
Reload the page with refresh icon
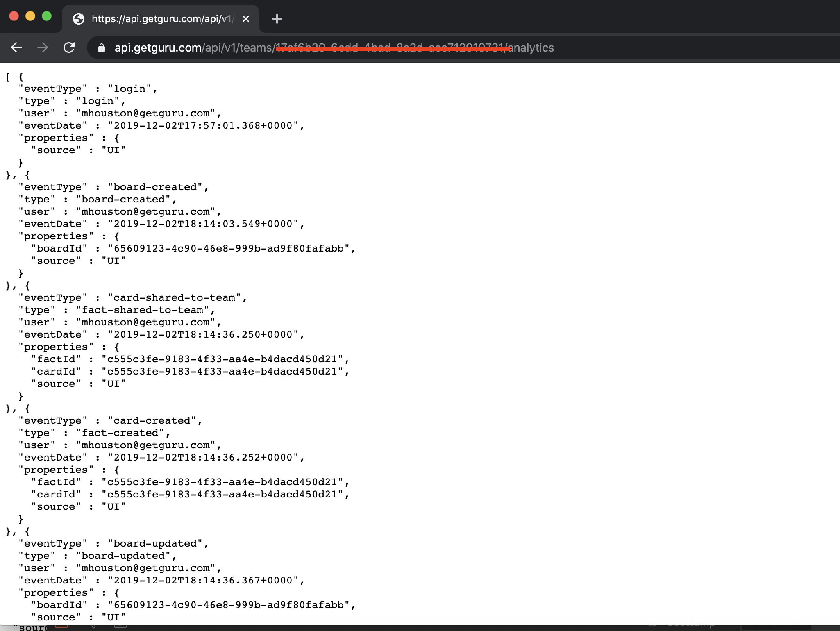(69, 48)
